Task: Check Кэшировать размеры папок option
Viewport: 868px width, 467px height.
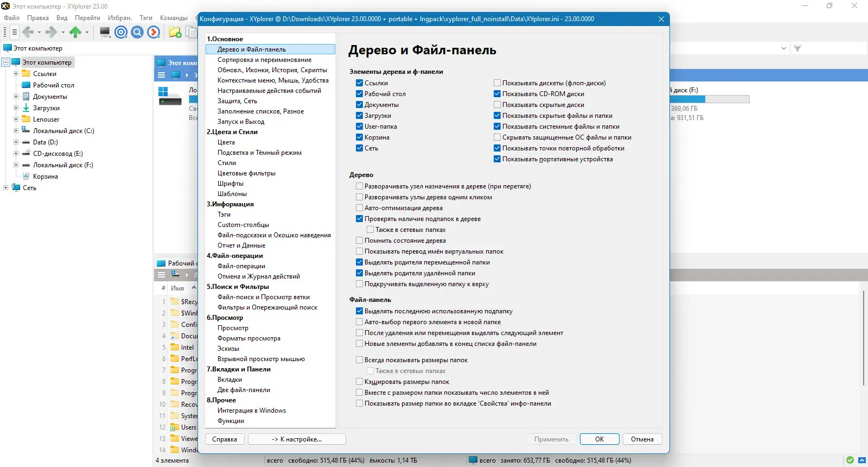Action: coord(359,382)
